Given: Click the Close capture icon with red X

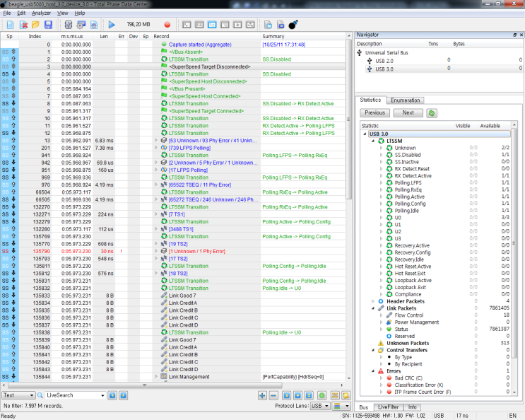Looking at the screenshot, I should tap(23, 25).
